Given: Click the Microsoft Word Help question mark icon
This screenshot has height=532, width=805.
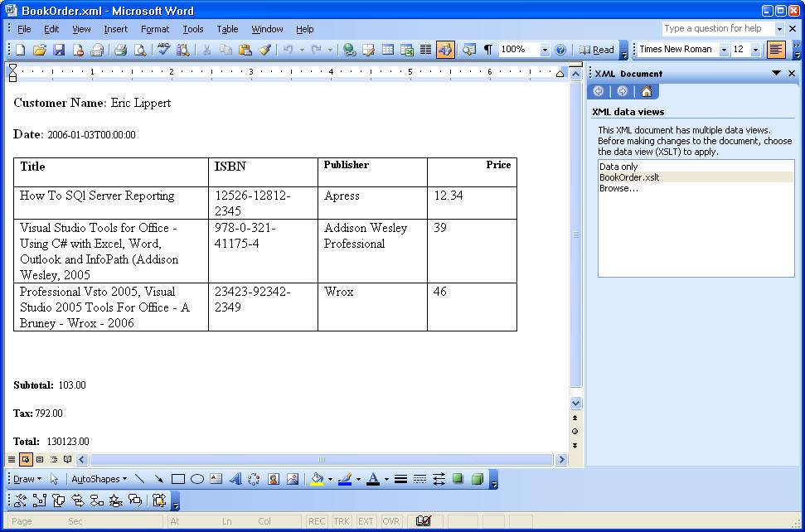Looking at the screenshot, I should click(560, 50).
